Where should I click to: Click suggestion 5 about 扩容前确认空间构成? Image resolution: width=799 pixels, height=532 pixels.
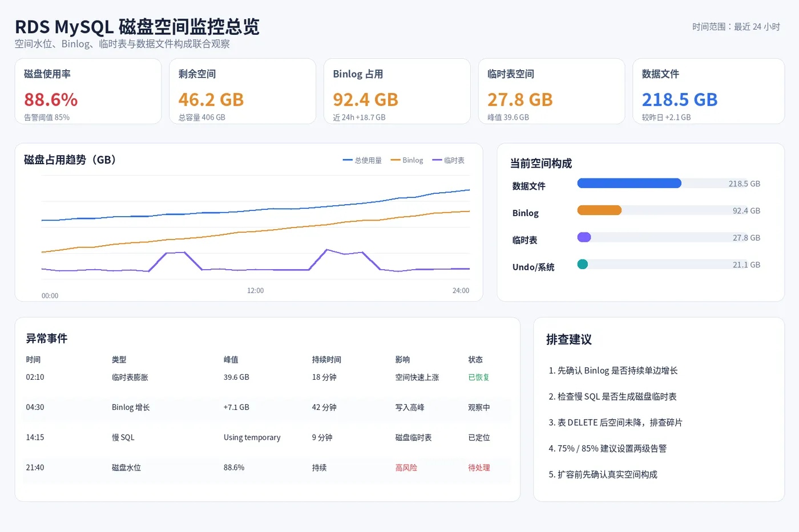click(603, 474)
